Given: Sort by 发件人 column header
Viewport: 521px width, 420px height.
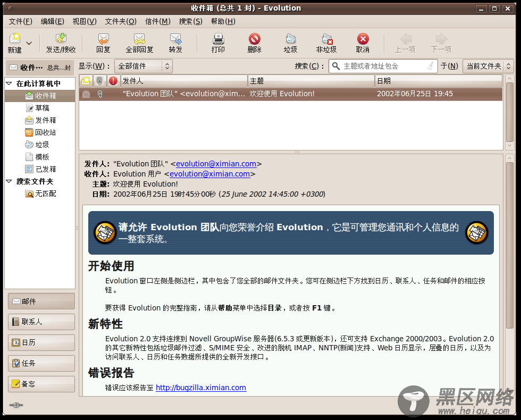Looking at the screenshot, I should (184, 81).
